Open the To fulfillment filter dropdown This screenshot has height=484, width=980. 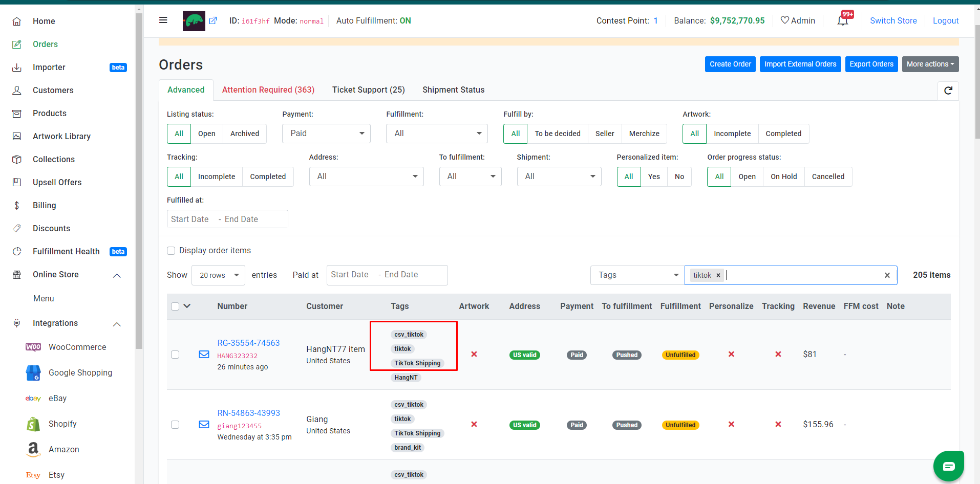(x=470, y=177)
